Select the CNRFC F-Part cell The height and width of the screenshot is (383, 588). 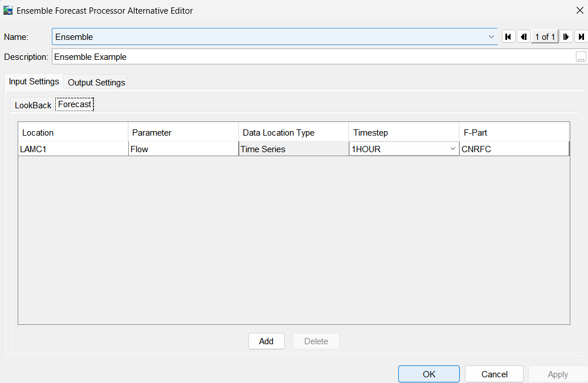point(514,149)
